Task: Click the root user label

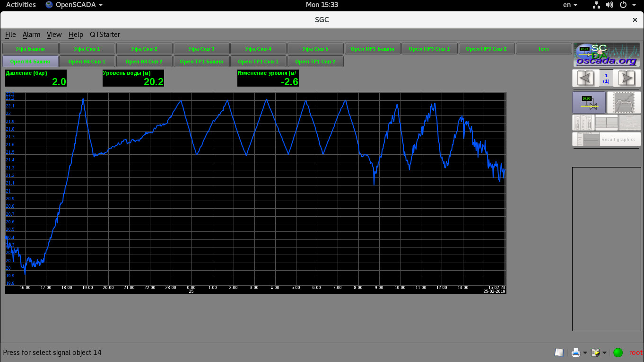Action: pos(635,353)
